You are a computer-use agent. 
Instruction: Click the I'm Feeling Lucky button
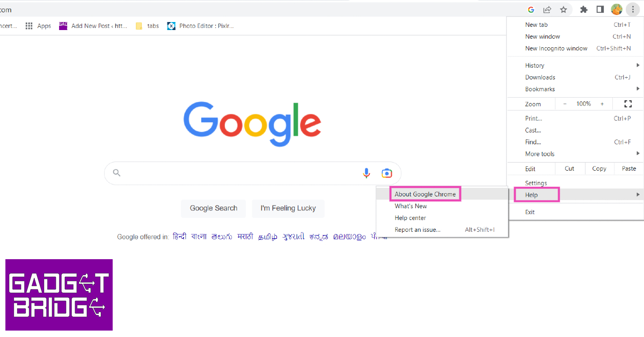click(x=288, y=208)
